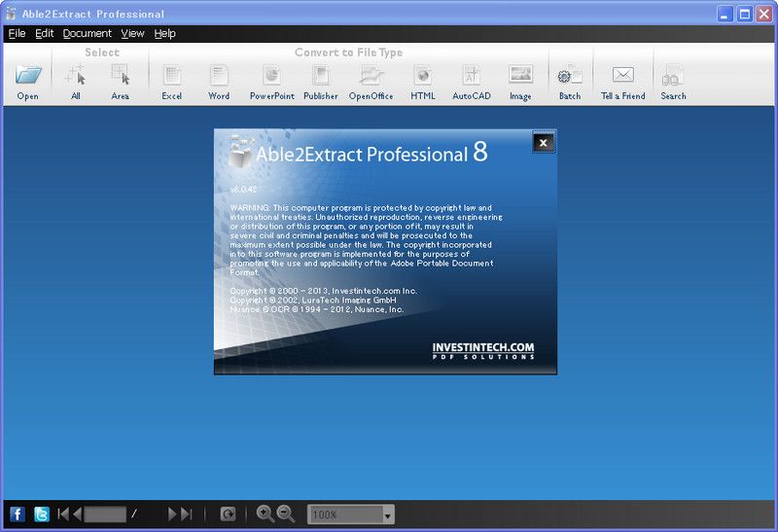
Task: Zoom in with magnifier plus
Action: click(x=265, y=514)
